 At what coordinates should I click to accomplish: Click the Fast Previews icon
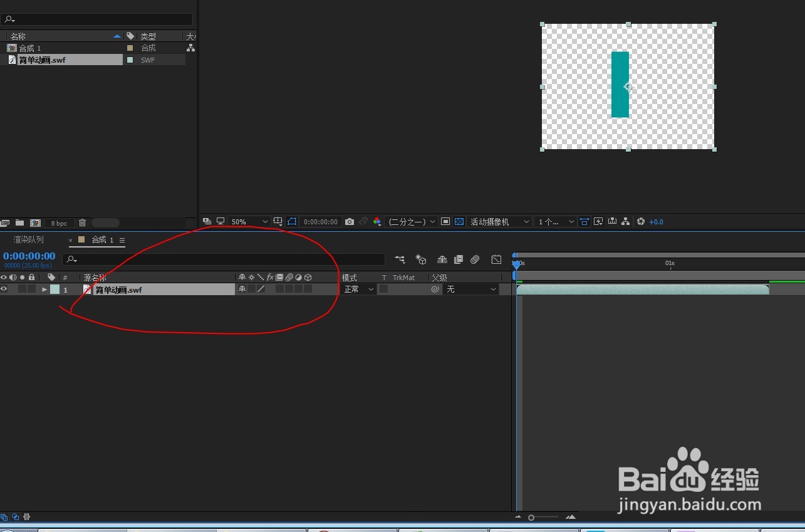[x=598, y=221]
